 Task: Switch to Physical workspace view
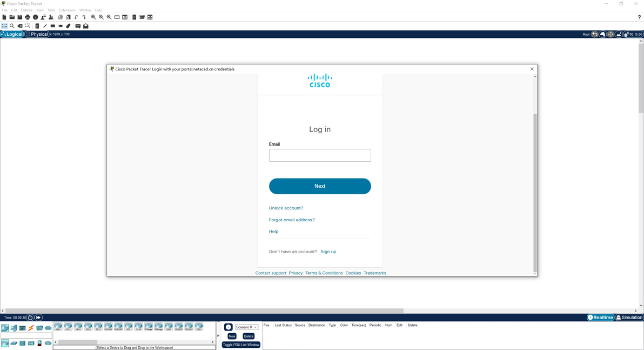click(37, 34)
